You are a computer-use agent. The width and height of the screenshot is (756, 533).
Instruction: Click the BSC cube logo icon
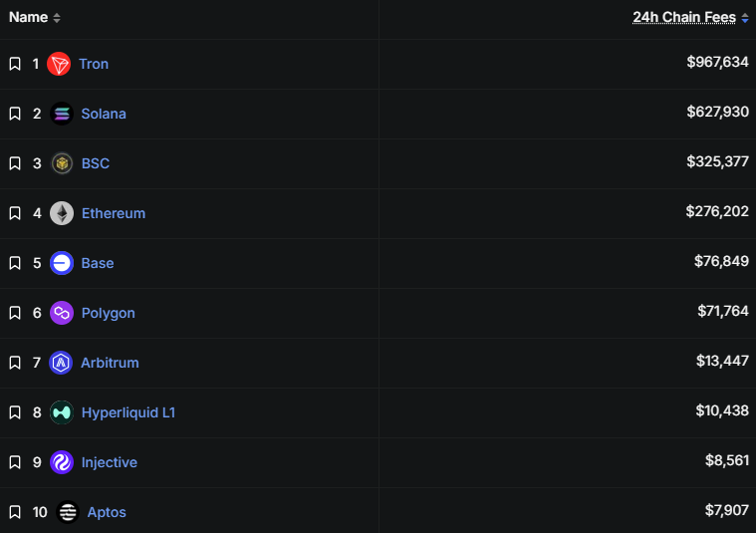62,163
